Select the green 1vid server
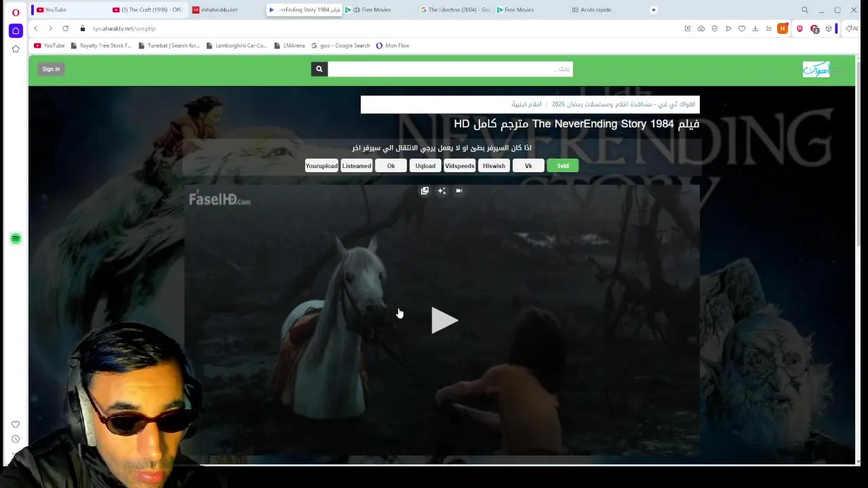The image size is (868, 488). pyautogui.click(x=563, y=166)
